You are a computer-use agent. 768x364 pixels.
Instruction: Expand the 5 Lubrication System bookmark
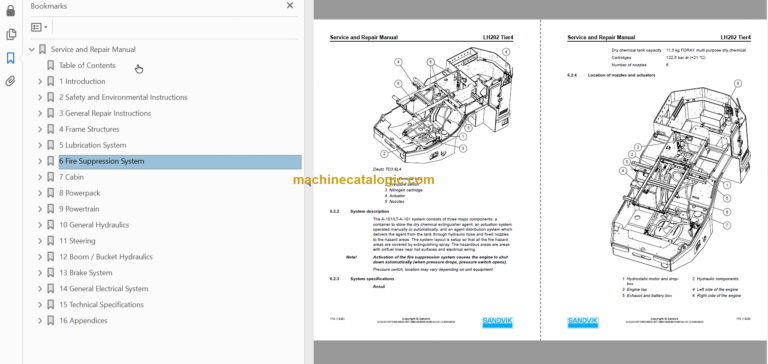(40, 145)
